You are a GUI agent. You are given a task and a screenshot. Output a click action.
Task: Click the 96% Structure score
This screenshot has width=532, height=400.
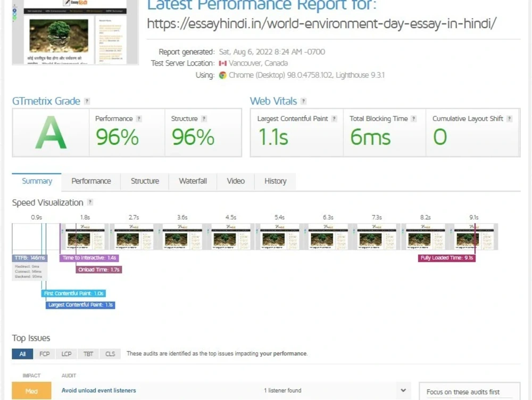(x=193, y=137)
